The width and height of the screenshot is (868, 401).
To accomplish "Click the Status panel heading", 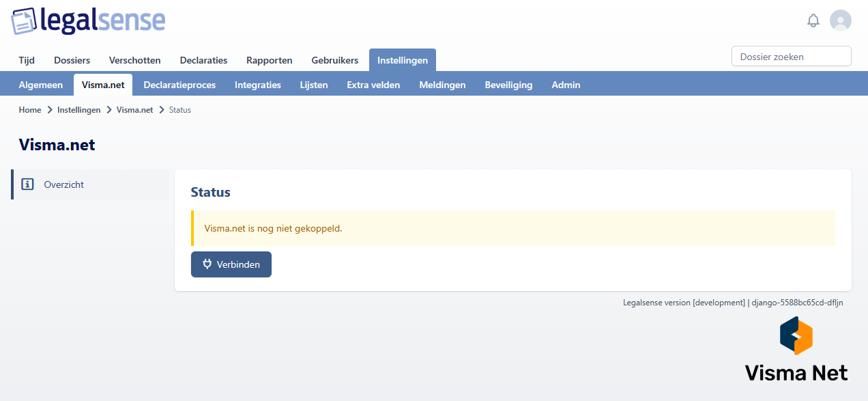I will (211, 193).
